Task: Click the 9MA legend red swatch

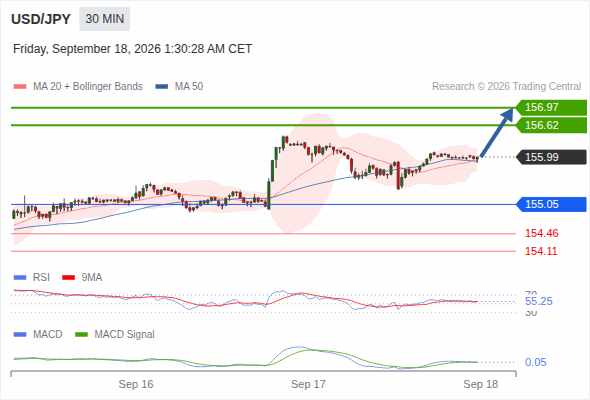Action: (68, 278)
